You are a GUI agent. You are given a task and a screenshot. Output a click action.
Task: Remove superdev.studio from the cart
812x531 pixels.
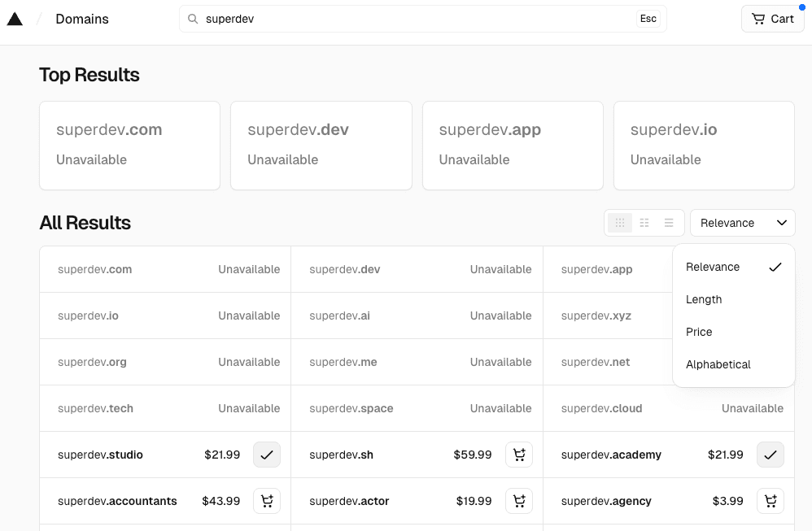267,455
